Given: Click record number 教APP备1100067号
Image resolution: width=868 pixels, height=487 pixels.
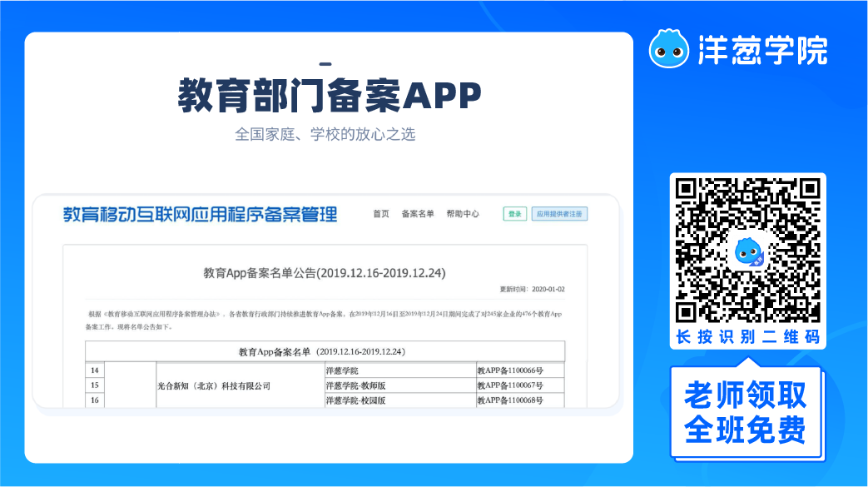Looking at the screenshot, I should (x=520, y=385).
